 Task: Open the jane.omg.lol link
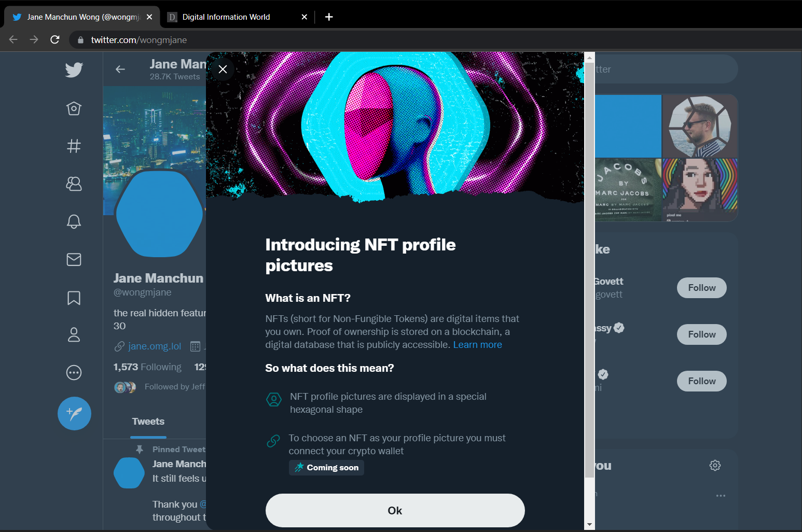155,346
